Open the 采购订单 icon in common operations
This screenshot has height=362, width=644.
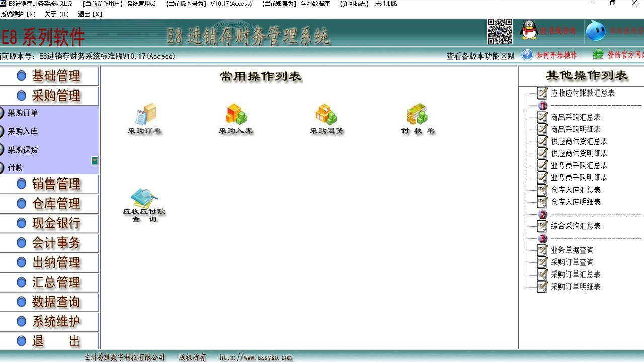tap(145, 116)
